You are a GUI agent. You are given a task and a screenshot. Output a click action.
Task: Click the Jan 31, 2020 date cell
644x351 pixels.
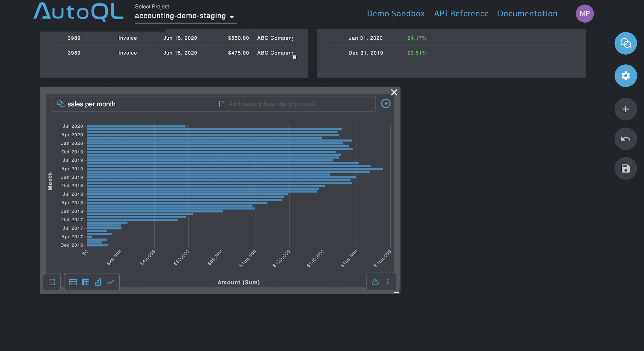point(366,38)
